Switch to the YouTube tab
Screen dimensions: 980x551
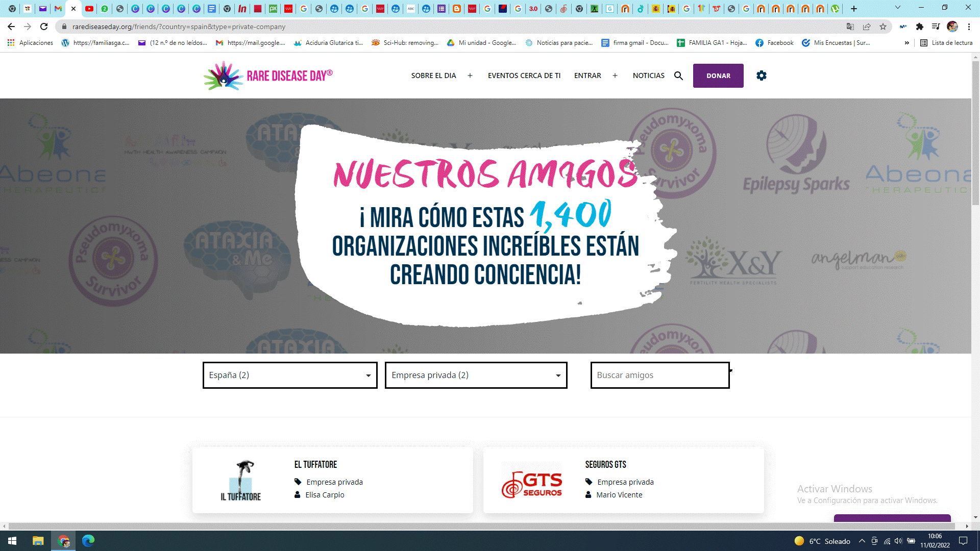[89, 9]
